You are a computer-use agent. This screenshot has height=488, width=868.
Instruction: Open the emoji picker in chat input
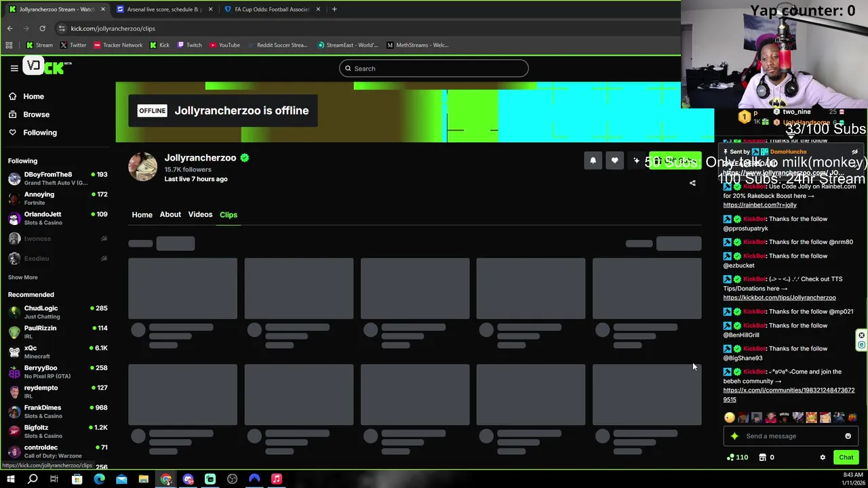pyautogui.click(x=848, y=436)
